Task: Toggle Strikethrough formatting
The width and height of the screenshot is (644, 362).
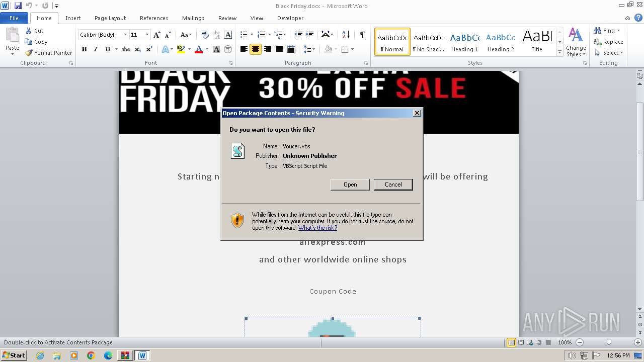Action: click(x=126, y=49)
